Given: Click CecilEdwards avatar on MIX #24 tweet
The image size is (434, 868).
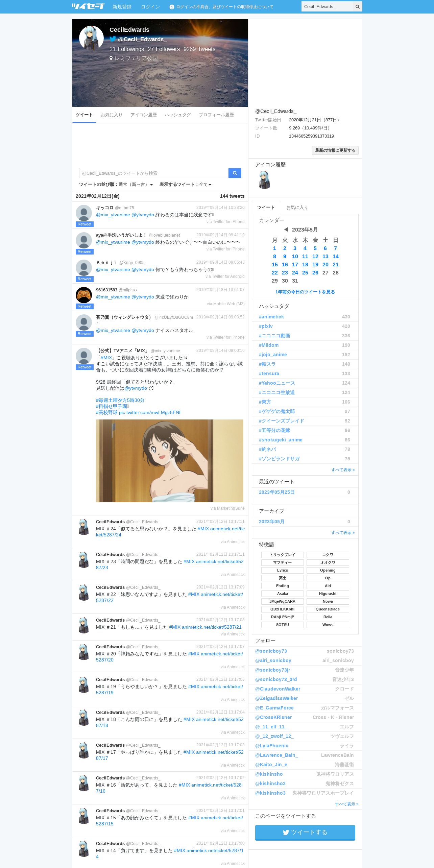Looking at the screenshot, I should (x=84, y=527).
